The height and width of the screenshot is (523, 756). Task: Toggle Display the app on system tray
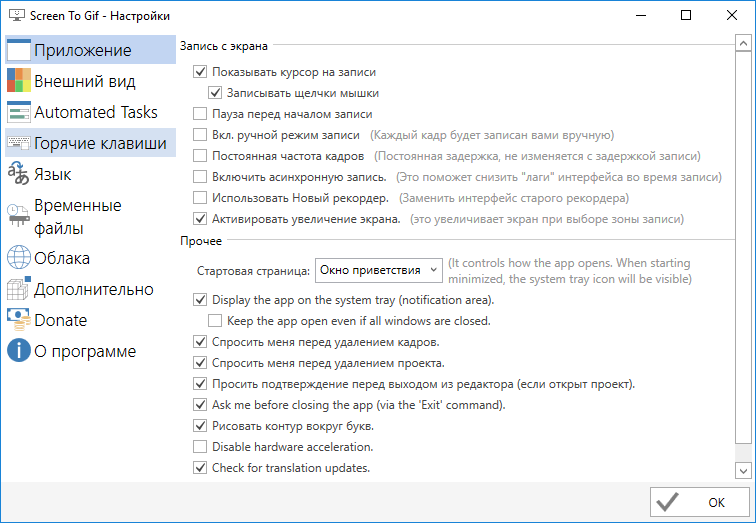pos(200,300)
